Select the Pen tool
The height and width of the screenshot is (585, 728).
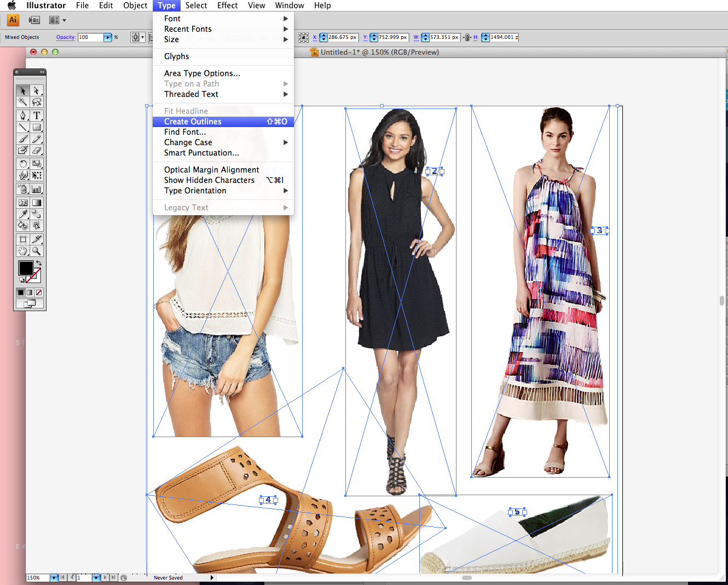coord(23,115)
